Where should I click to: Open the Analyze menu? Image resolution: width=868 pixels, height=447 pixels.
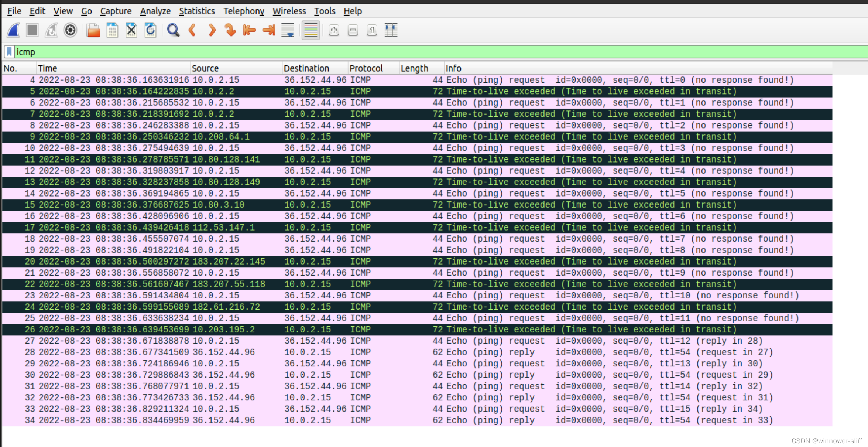[155, 11]
